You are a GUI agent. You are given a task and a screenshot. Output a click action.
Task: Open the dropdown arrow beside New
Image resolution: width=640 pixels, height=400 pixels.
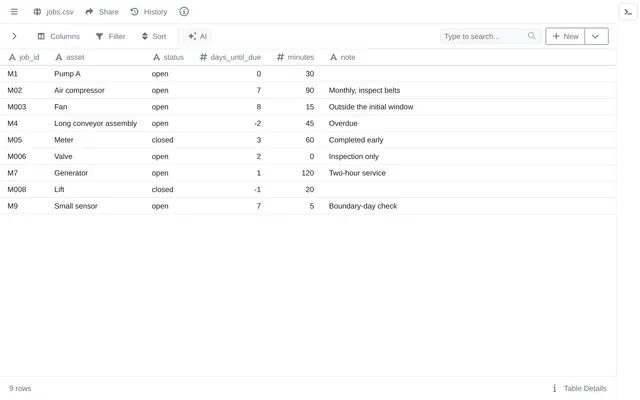(x=596, y=36)
